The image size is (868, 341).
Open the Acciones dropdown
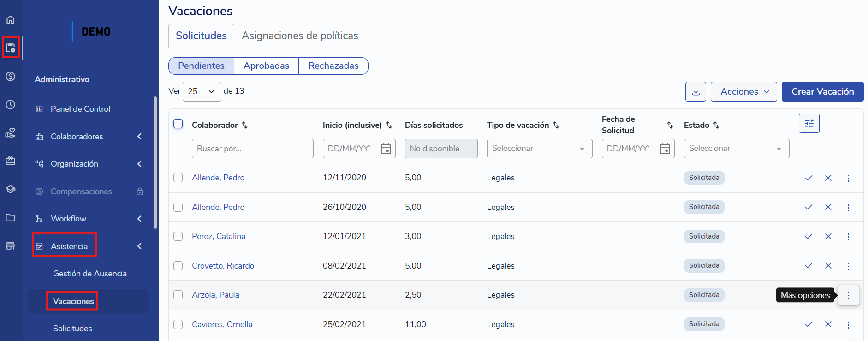743,91
